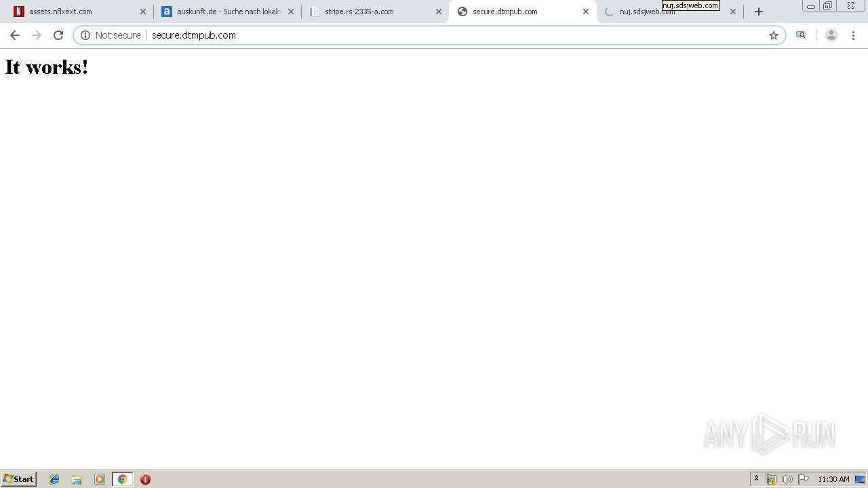Click the Netflix favicon on the first tab
Screen dimensions: 868x488
[19, 12]
